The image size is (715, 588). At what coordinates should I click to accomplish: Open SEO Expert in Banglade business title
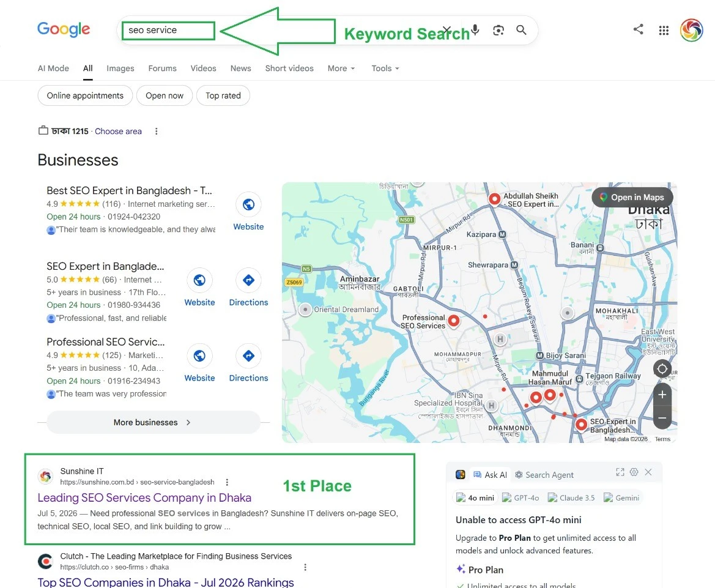105,266
